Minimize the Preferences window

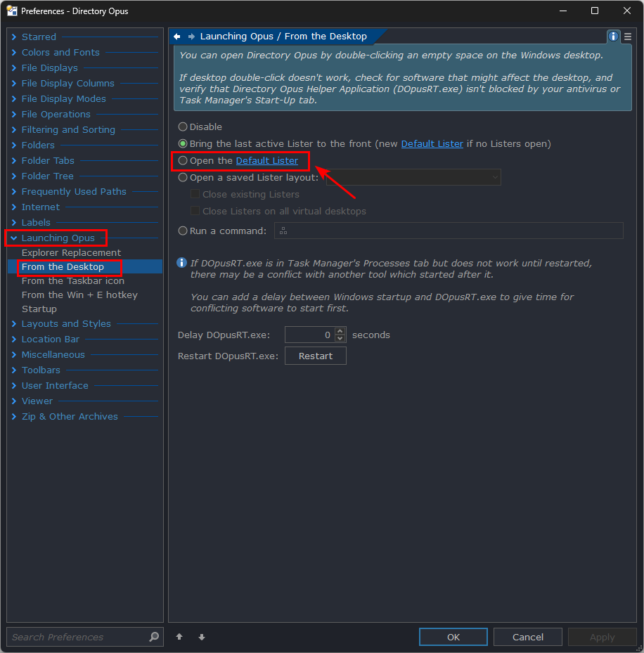(x=563, y=11)
